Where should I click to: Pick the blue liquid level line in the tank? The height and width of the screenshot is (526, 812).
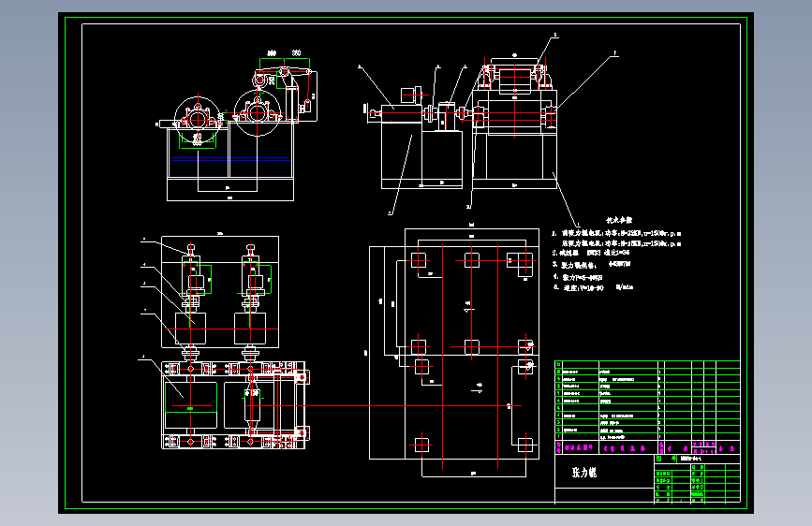click(230, 159)
